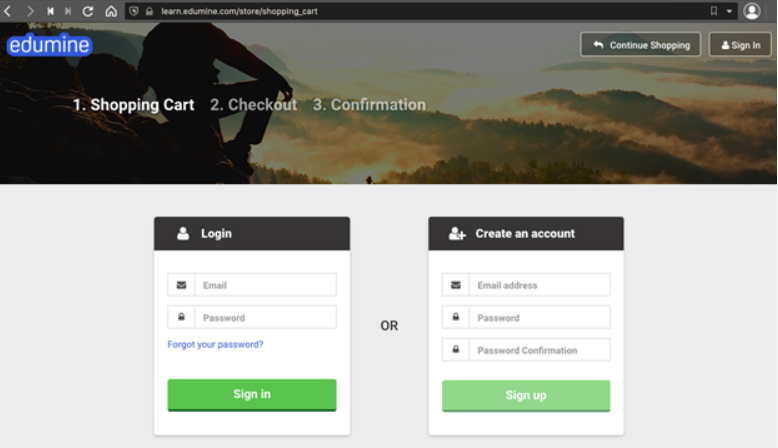Click the bookmark icon in the address bar

pos(713,11)
